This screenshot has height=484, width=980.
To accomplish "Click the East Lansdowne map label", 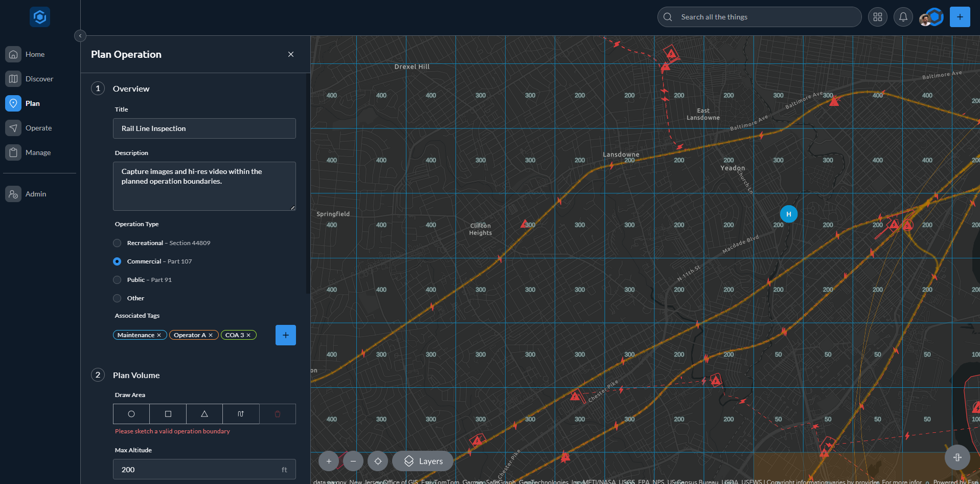I will coord(703,114).
